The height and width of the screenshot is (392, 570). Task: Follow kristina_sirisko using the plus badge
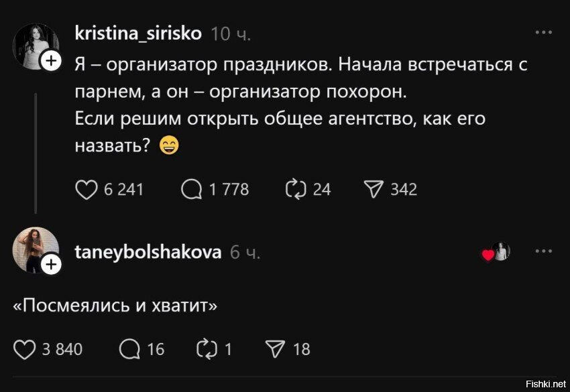pyautogui.click(x=52, y=62)
